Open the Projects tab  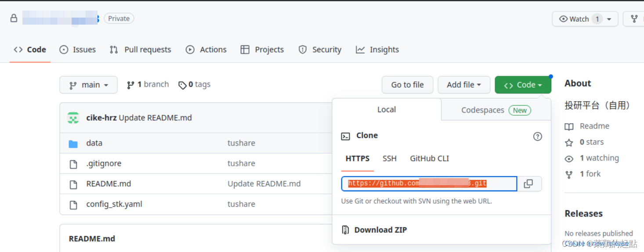click(x=262, y=50)
